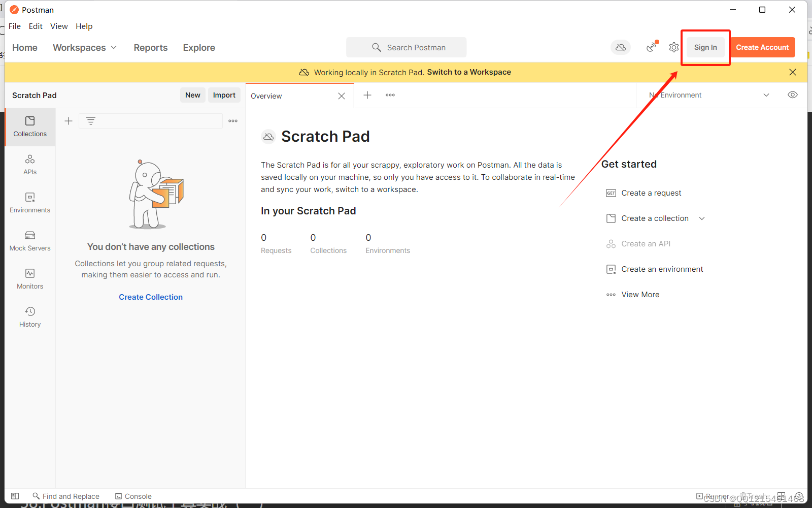Click the Sign In button
This screenshot has width=812, height=508.
[705, 47]
